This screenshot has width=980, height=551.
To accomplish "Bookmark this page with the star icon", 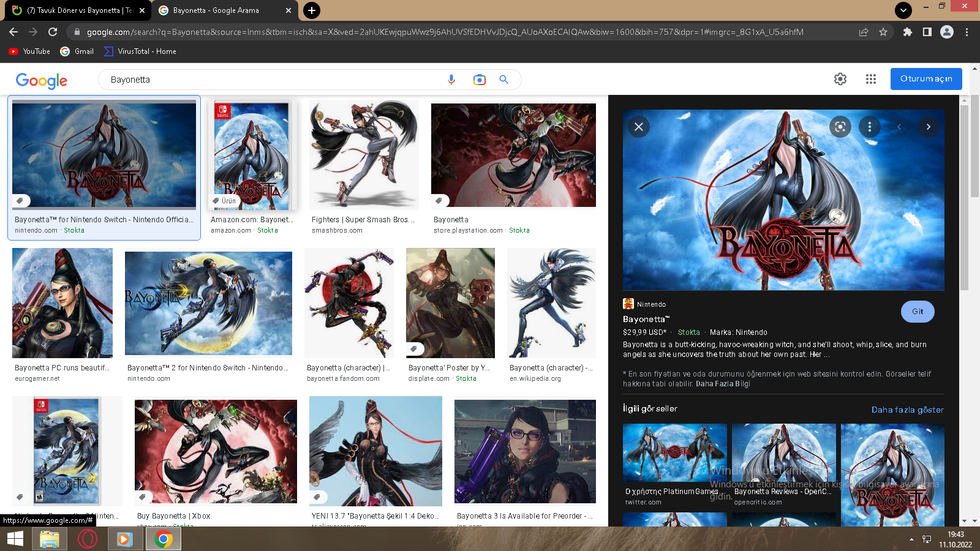I will (883, 32).
